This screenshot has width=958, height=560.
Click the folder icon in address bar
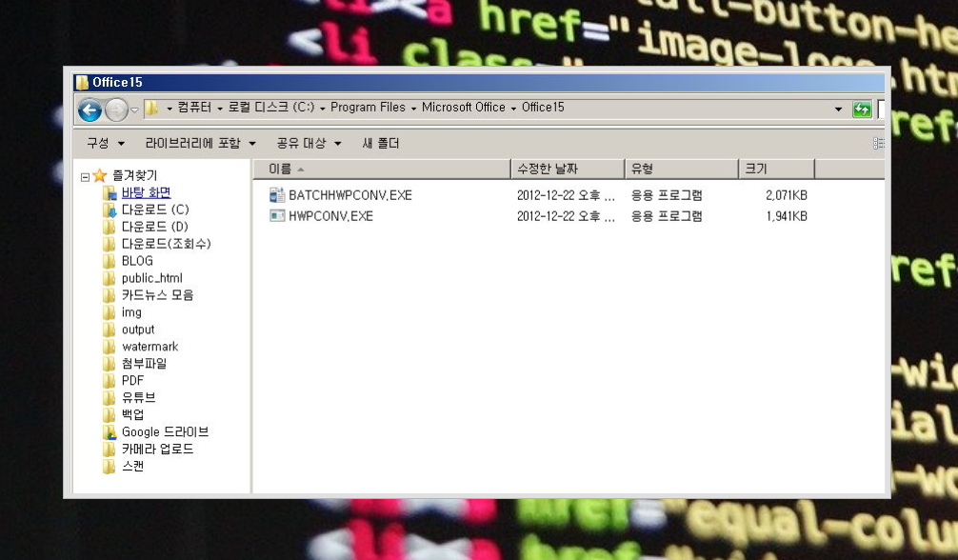151,109
